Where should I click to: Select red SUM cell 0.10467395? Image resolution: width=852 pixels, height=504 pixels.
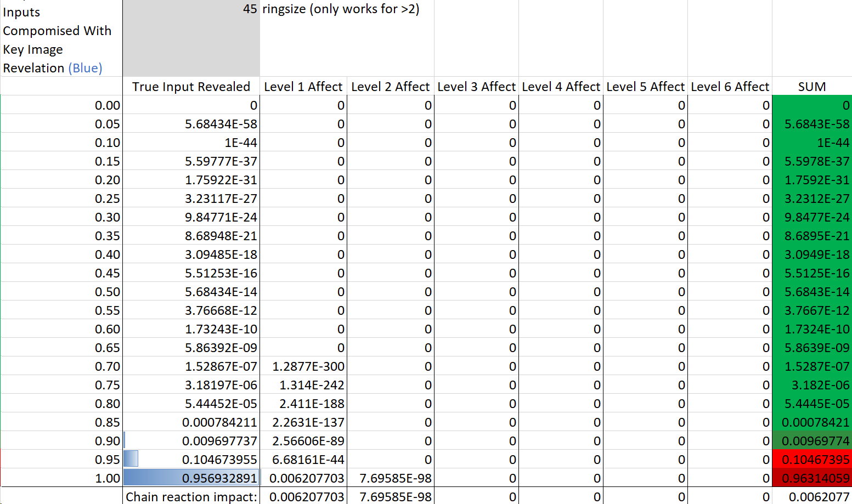812,459
